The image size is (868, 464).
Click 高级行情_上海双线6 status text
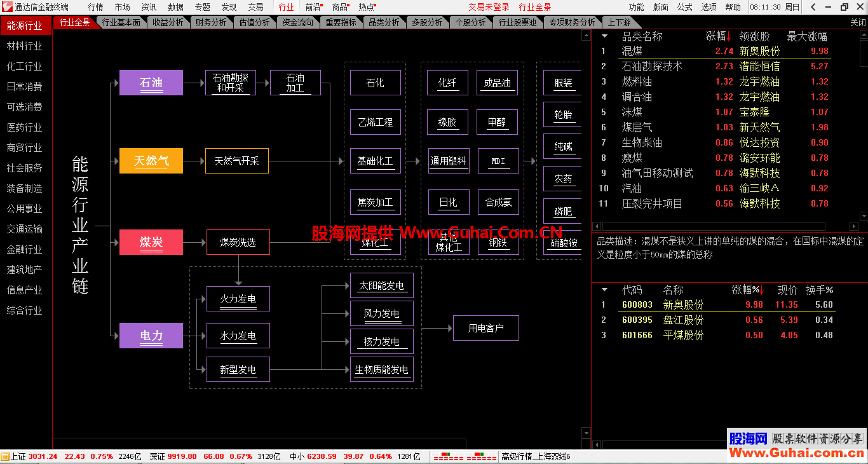point(535,456)
